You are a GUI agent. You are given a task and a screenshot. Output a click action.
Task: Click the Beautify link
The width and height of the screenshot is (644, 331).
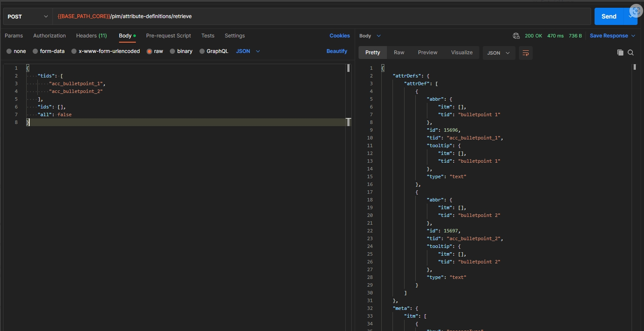click(x=337, y=51)
